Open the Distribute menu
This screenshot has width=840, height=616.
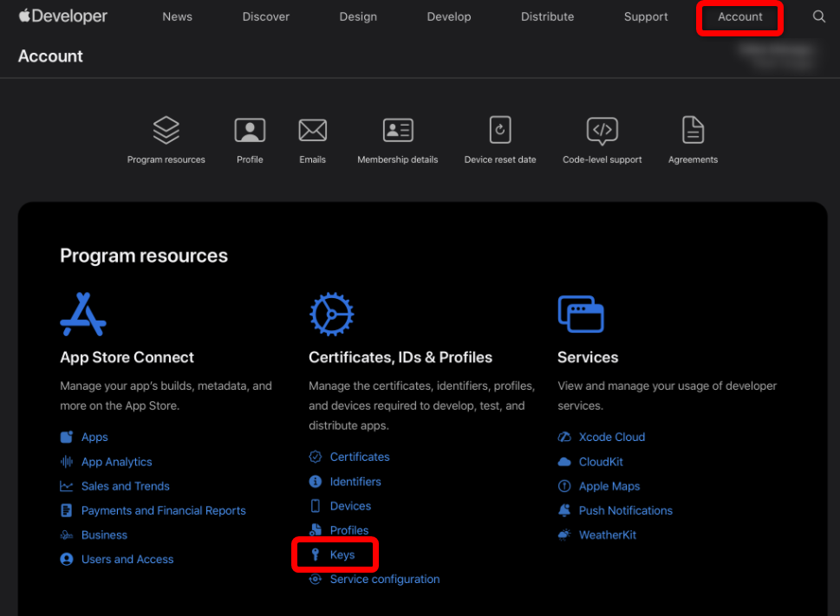coord(548,16)
